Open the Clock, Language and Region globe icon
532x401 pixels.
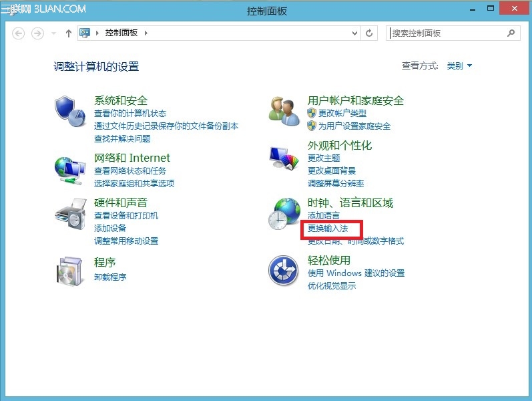pyautogui.click(x=284, y=214)
